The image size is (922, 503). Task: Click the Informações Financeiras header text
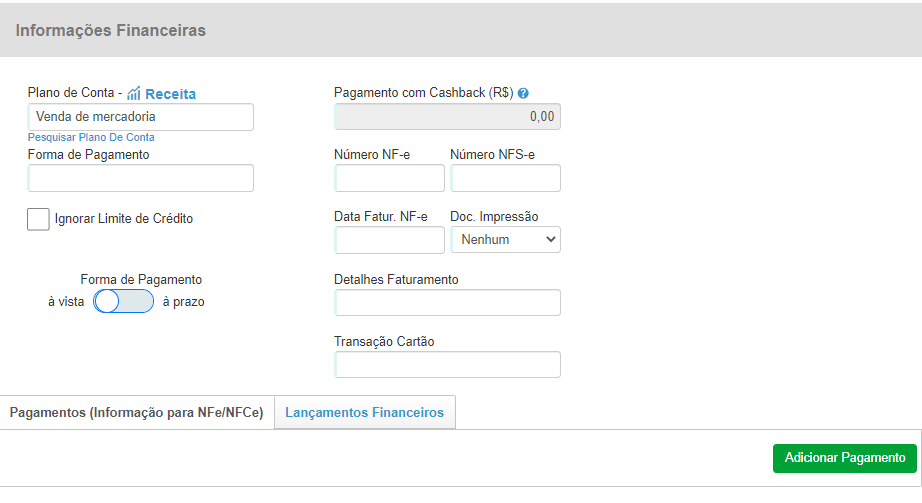tap(111, 31)
